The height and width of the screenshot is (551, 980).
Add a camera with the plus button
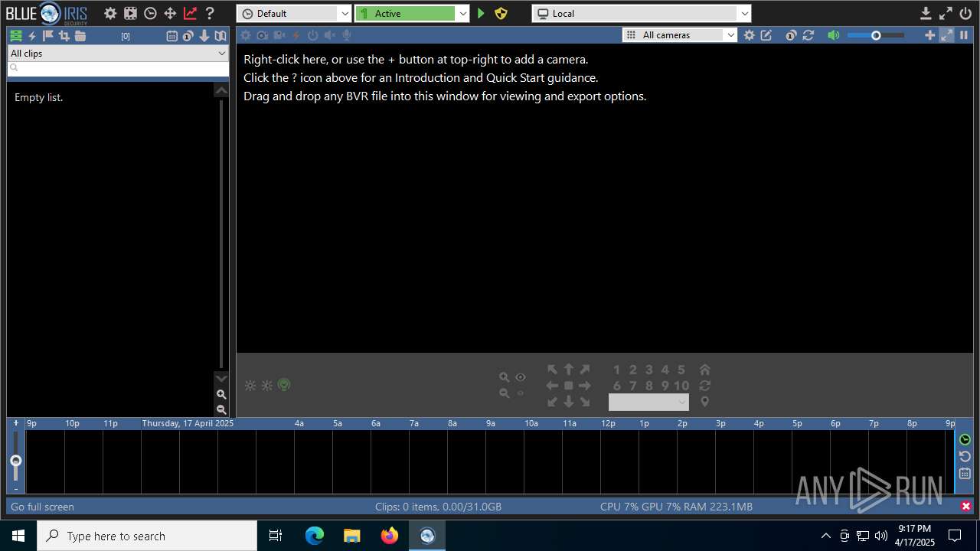[929, 35]
